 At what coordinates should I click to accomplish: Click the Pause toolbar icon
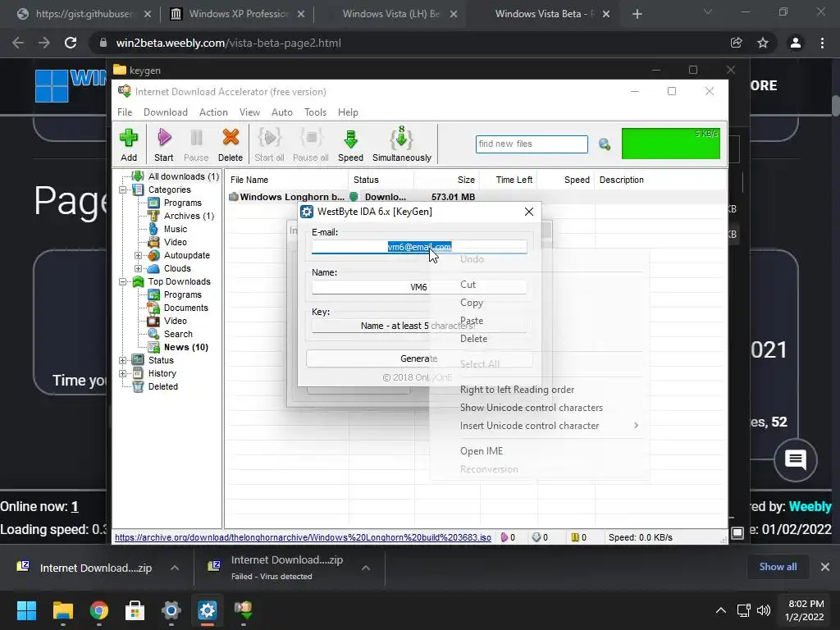click(x=196, y=144)
